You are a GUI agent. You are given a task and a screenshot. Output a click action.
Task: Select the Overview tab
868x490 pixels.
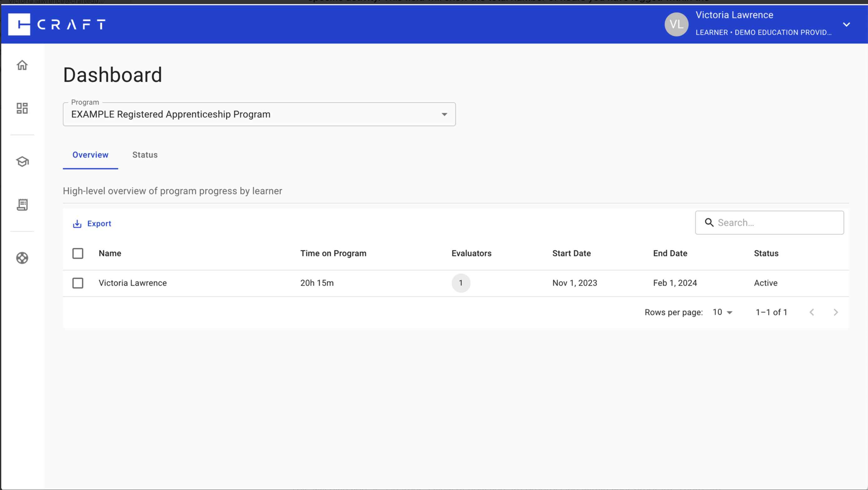click(90, 155)
